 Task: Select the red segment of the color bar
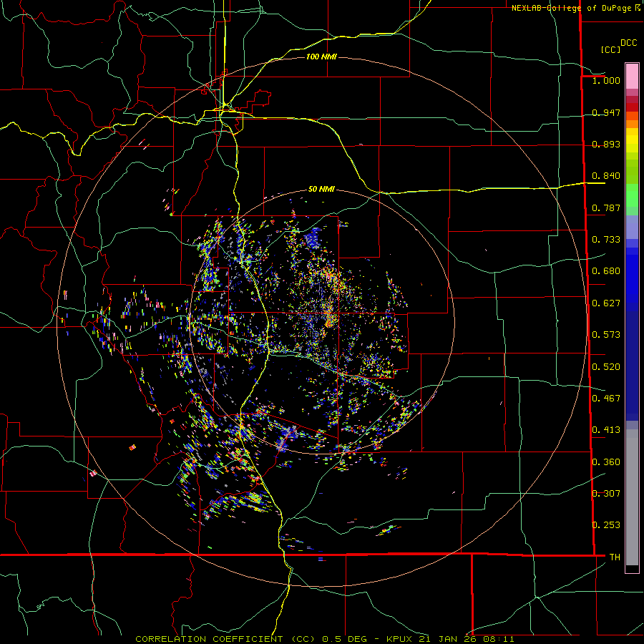tap(632, 107)
